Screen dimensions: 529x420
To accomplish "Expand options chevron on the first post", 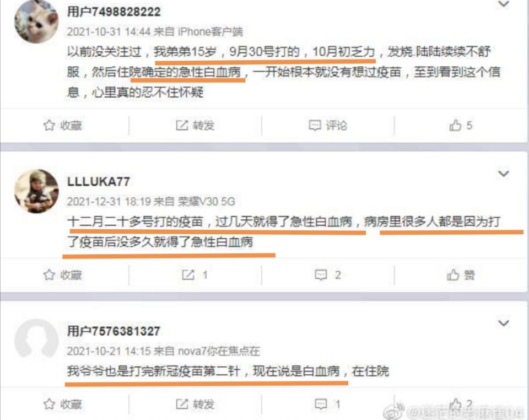I will 504,4.
